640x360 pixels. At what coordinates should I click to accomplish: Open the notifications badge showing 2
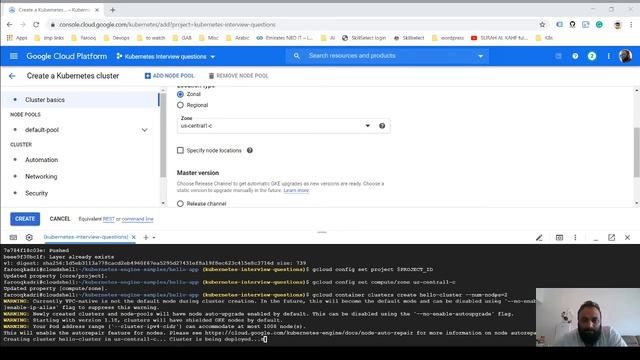(591, 56)
